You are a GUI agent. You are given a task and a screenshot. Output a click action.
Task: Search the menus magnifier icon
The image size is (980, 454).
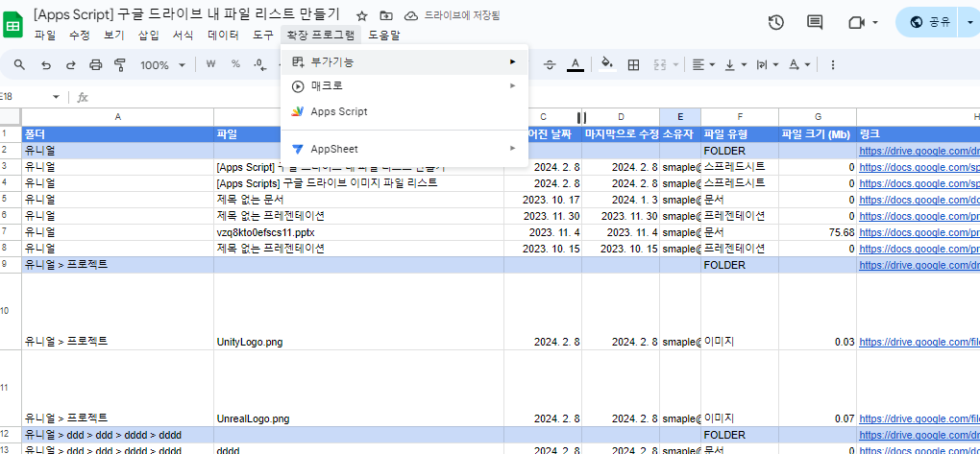19,65
